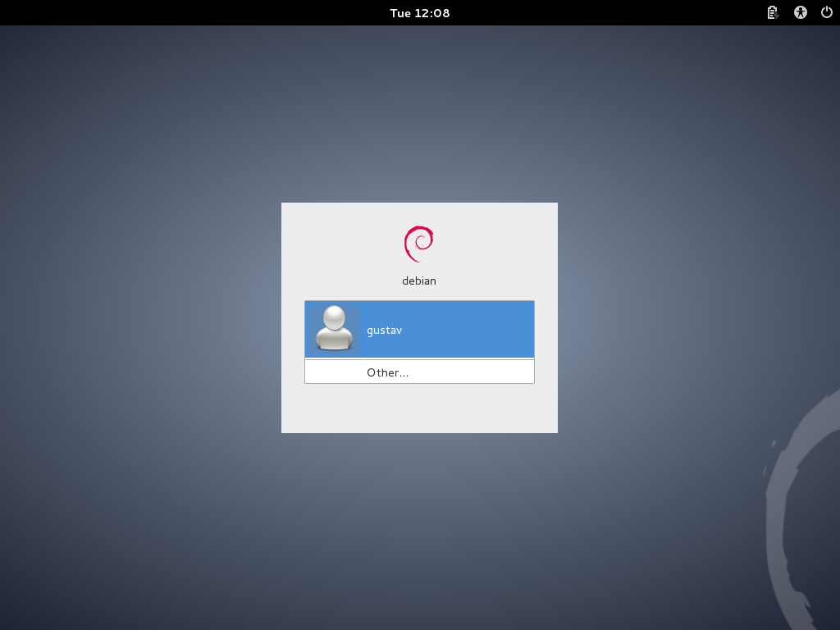Click the debian hostname label

[x=419, y=281]
